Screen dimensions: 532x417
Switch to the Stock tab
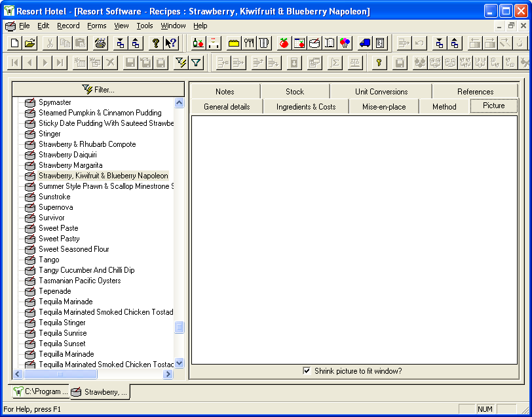(295, 92)
